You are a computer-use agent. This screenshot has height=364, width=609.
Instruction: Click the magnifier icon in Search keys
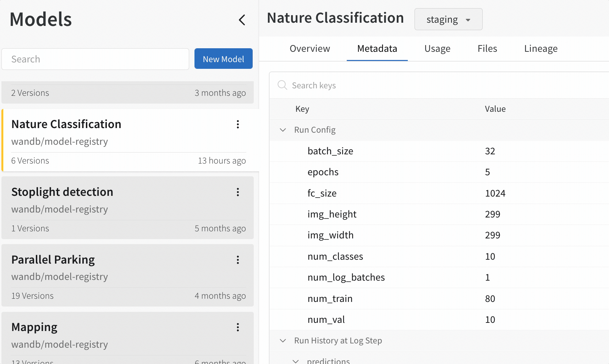(282, 85)
